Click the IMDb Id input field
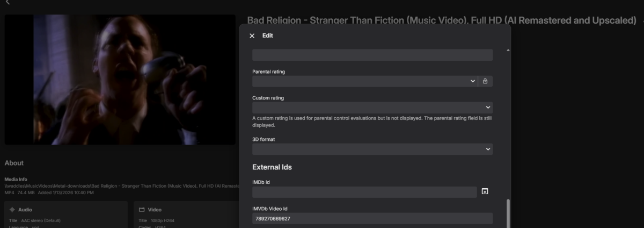644x228 pixels. click(x=364, y=192)
